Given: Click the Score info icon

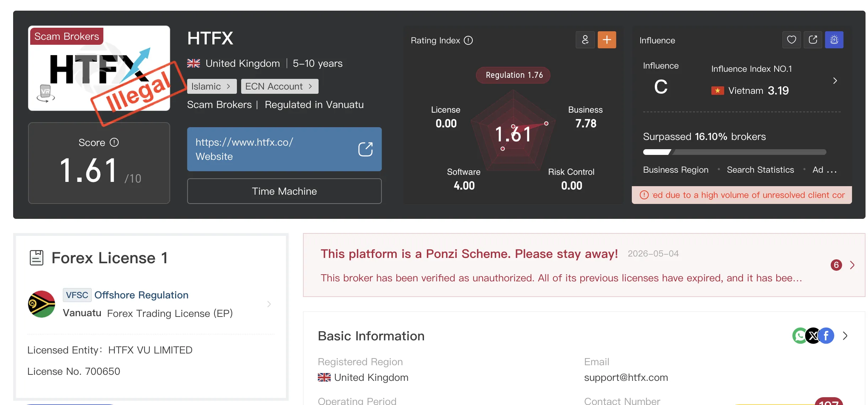Looking at the screenshot, I should pyautogui.click(x=114, y=142).
